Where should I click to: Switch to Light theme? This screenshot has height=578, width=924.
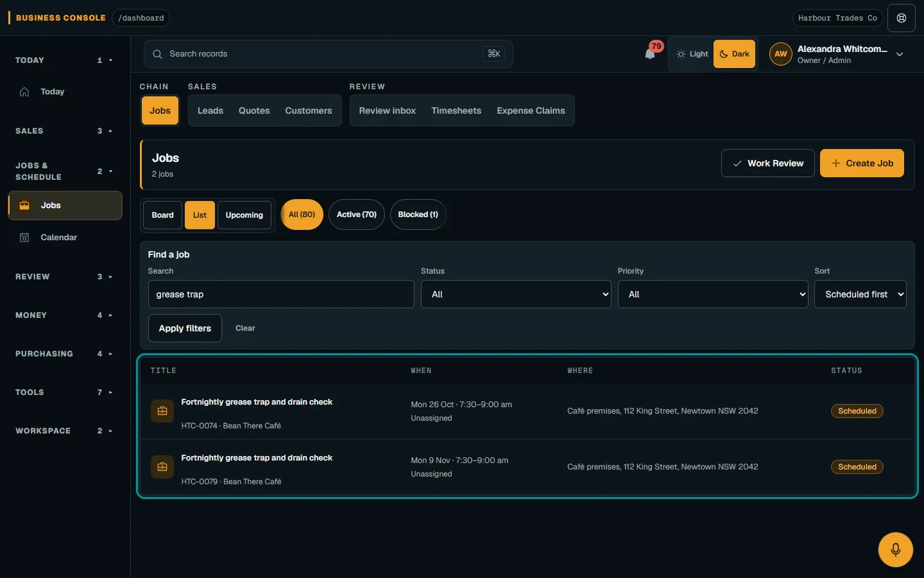692,54
